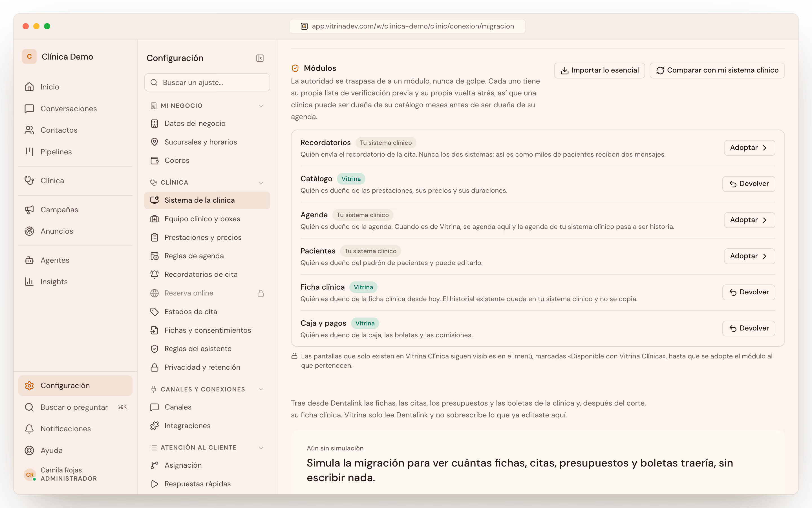Click Importar lo esencial button
812x508 pixels.
click(599, 70)
